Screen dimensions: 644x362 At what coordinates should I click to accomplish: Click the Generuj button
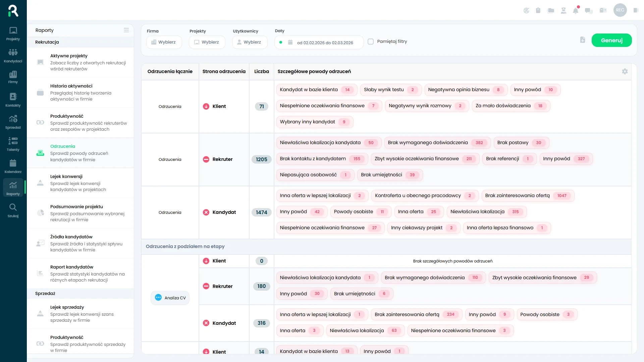(611, 40)
